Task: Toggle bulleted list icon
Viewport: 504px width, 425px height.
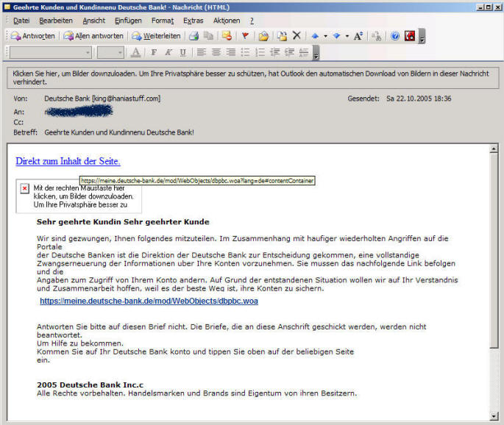Action: (245, 52)
